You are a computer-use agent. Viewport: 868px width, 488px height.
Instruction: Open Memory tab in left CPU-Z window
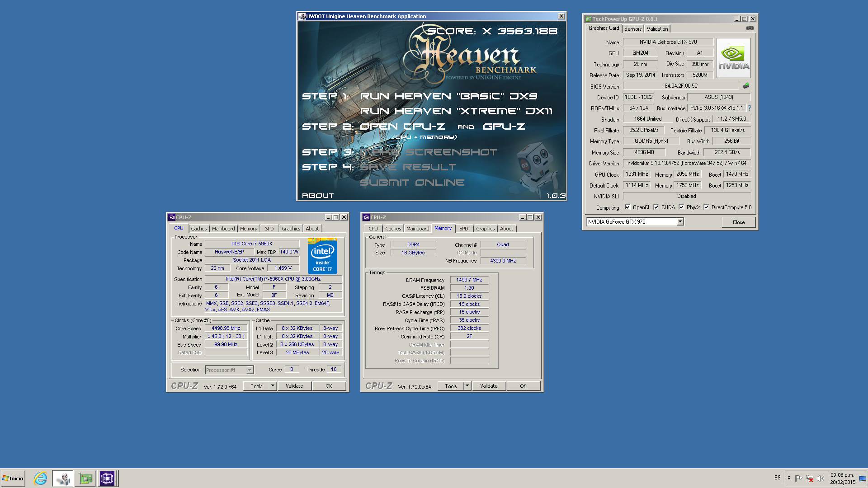248,229
